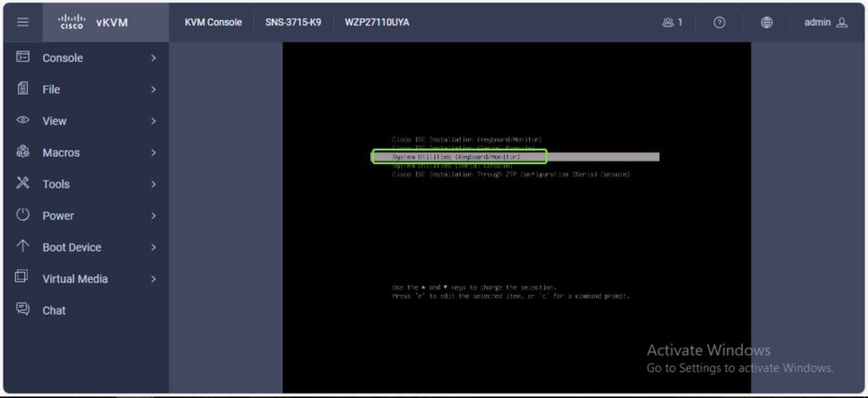The image size is (868, 398).
Task: Click the Chat bubble icon in the sidebar
Action: tap(23, 308)
